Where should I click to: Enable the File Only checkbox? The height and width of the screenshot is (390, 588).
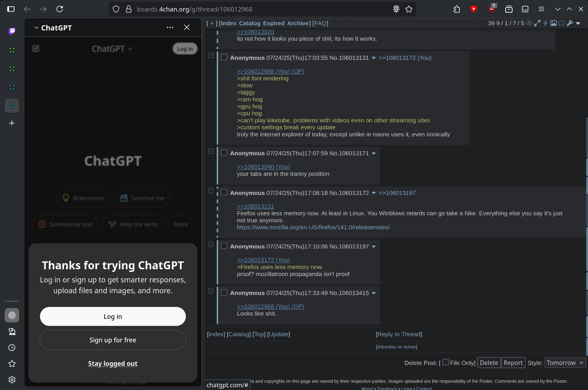pyautogui.click(x=446, y=362)
